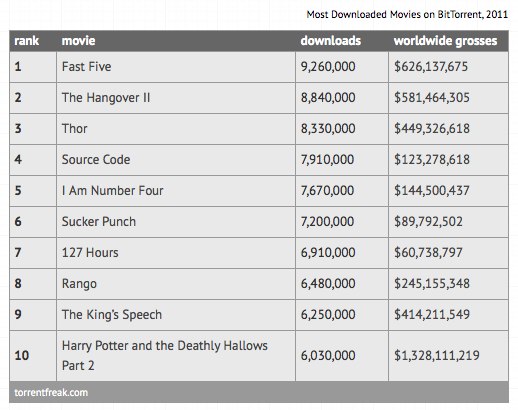Click the 127 Hours movie title

click(x=90, y=253)
